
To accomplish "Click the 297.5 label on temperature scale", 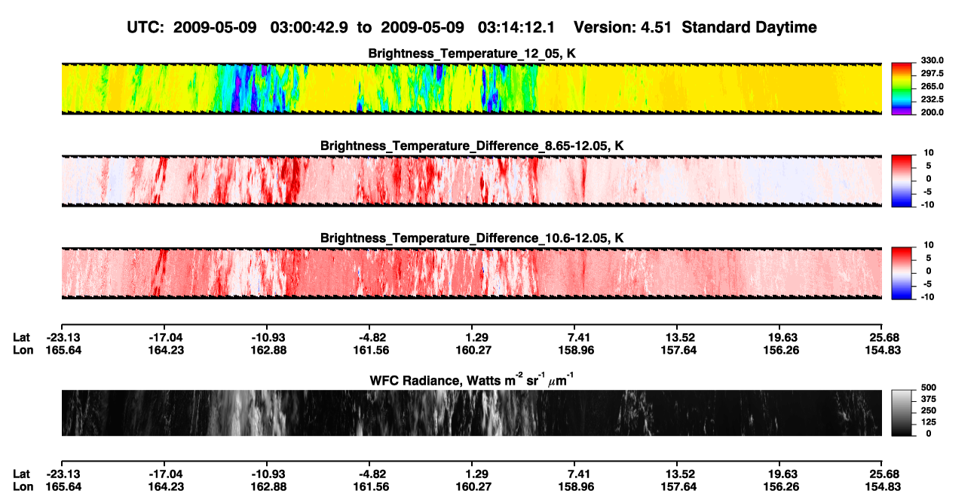I will coord(932,74).
